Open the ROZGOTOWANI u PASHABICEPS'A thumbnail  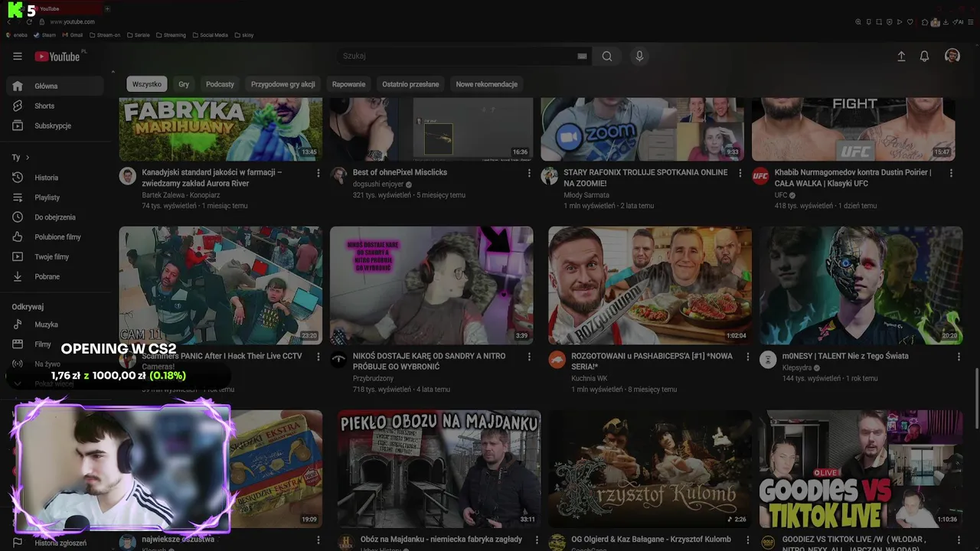tap(650, 285)
